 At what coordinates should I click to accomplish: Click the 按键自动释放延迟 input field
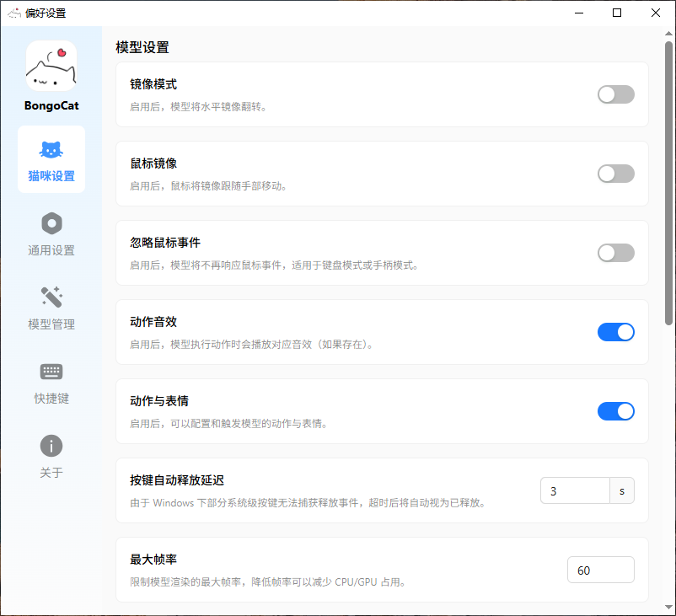point(575,490)
